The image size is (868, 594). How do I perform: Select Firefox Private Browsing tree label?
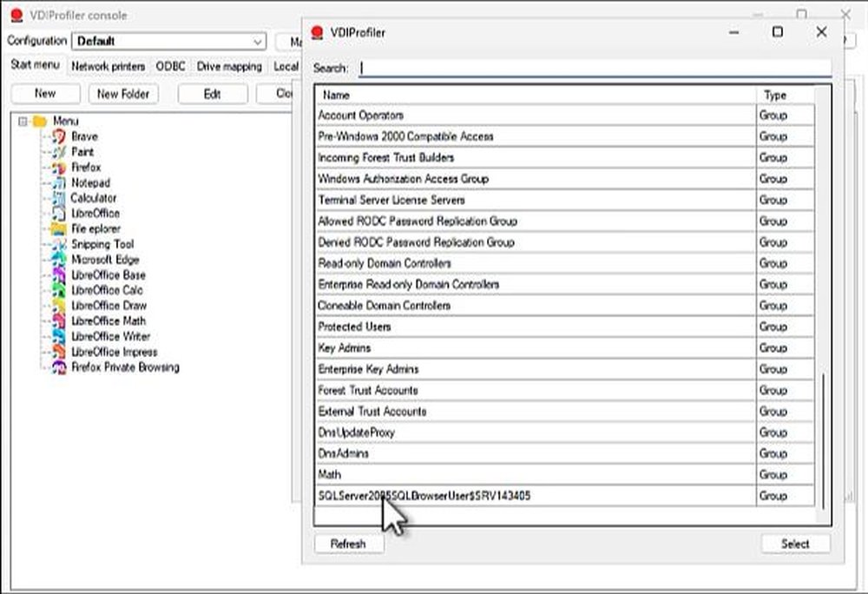coord(125,367)
